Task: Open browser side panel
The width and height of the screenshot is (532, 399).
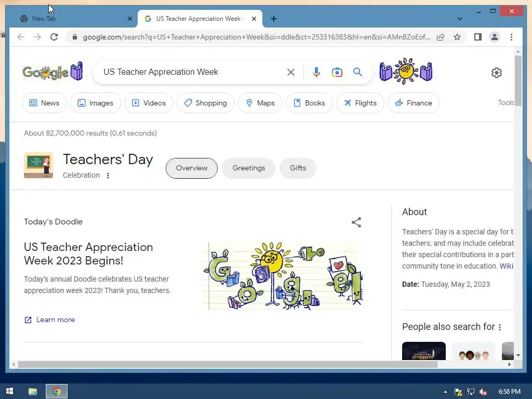Action: pos(478,37)
